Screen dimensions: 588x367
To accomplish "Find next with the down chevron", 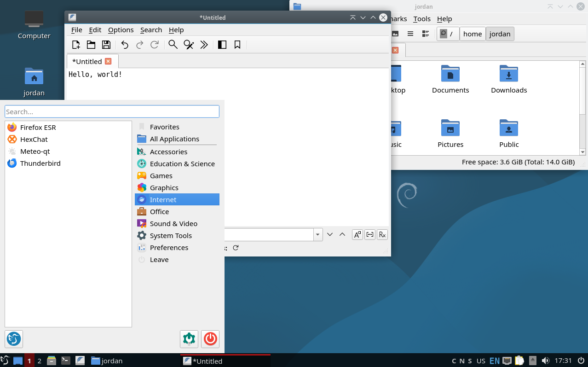I will [330, 234].
